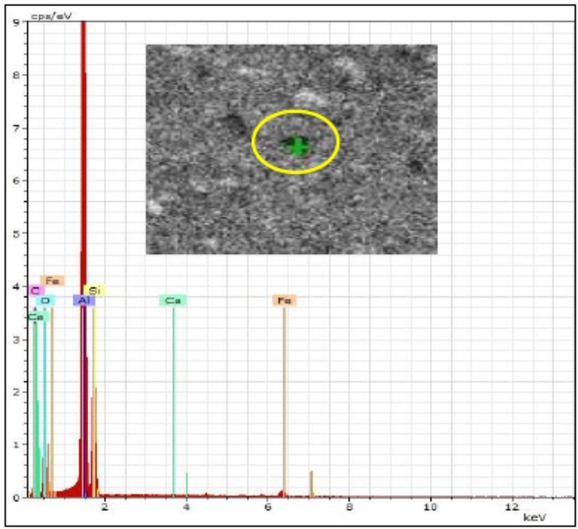This screenshot has width=578, height=529.
Task: Click the blue Al element label
Action: pos(84,300)
